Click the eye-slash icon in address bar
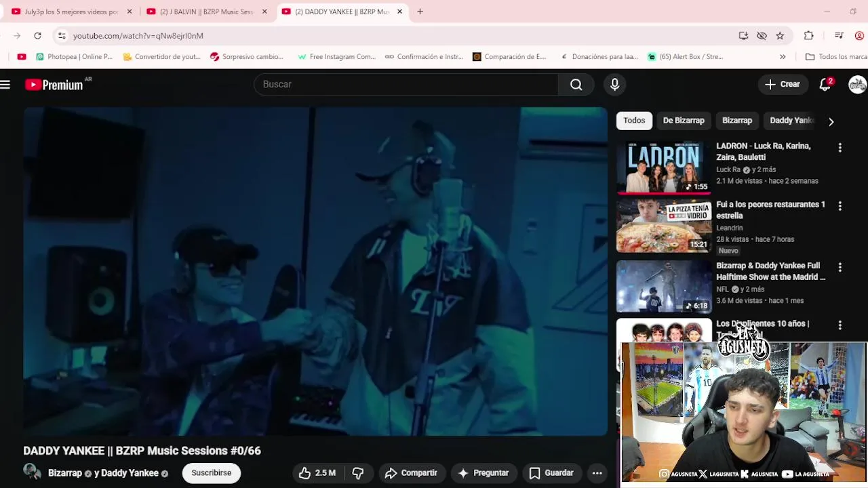 pos(762,36)
